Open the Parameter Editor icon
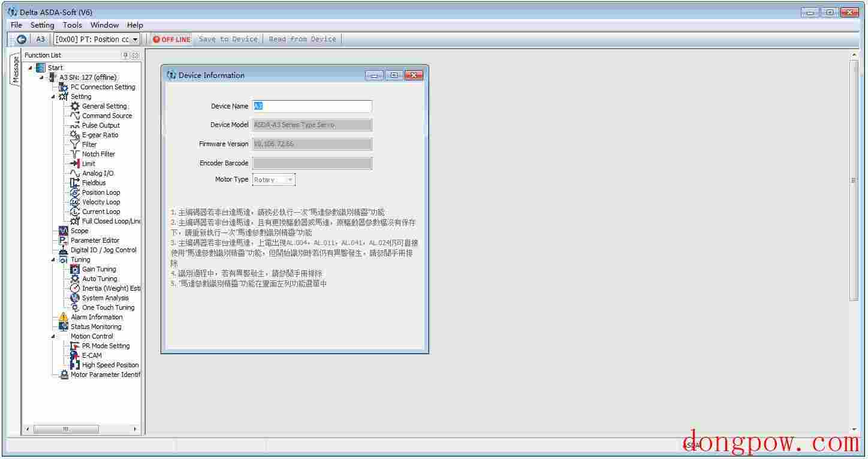This screenshot has width=868, height=459. (64, 240)
